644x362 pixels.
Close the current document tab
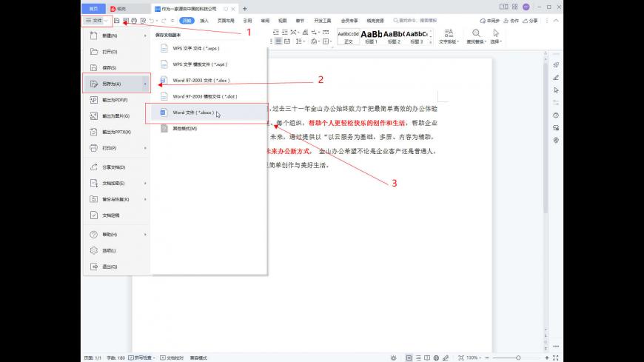(x=233, y=9)
